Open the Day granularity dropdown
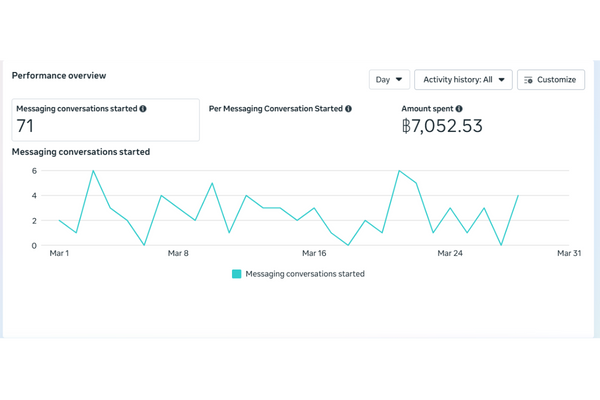600x400 pixels. tap(389, 79)
